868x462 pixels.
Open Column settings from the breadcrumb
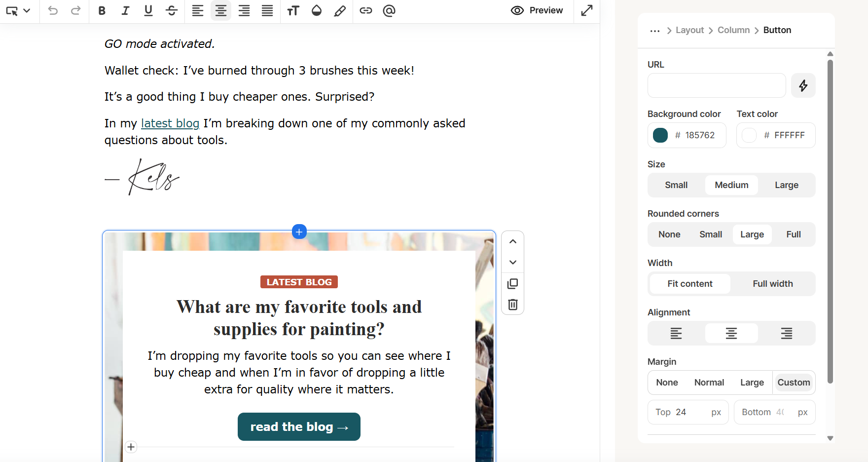(733, 30)
